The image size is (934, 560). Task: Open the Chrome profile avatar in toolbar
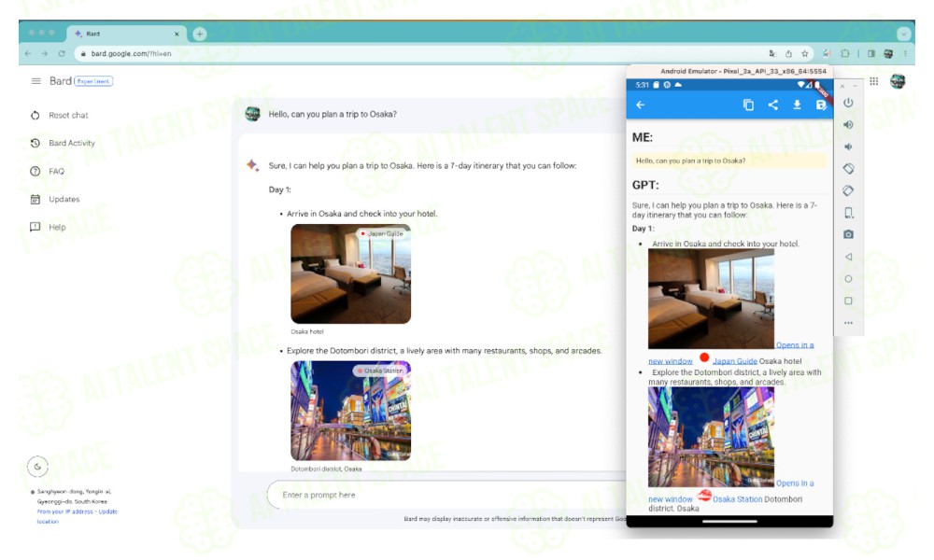888,53
